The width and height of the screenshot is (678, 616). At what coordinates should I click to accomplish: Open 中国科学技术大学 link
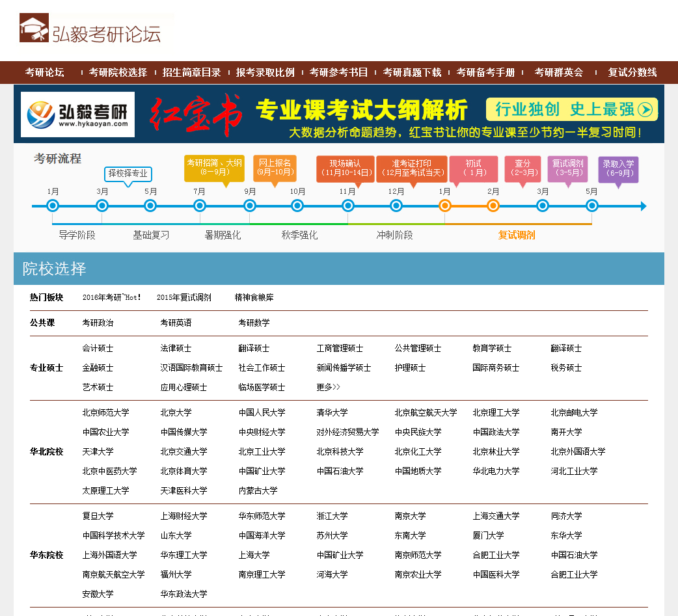pos(113,535)
